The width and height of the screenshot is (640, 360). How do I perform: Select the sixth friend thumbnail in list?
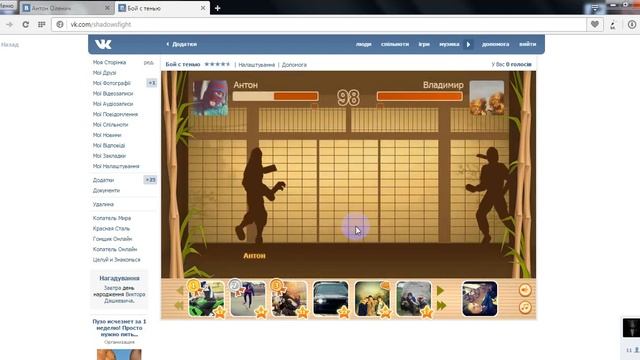(413, 298)
